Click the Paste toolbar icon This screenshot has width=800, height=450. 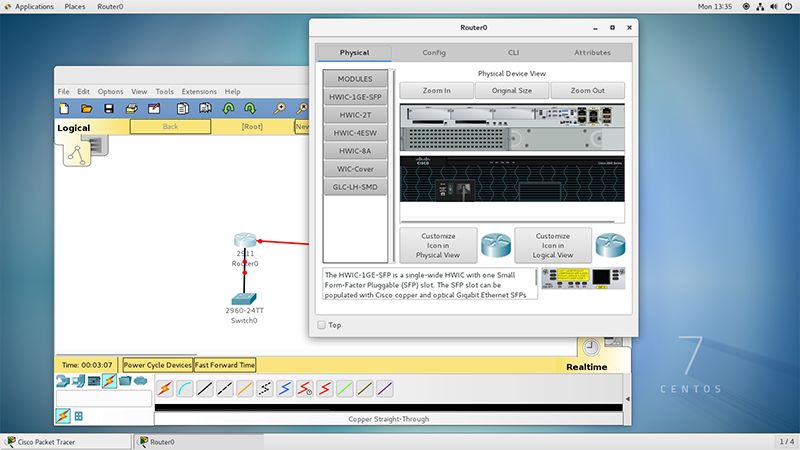tap(205, 108)
